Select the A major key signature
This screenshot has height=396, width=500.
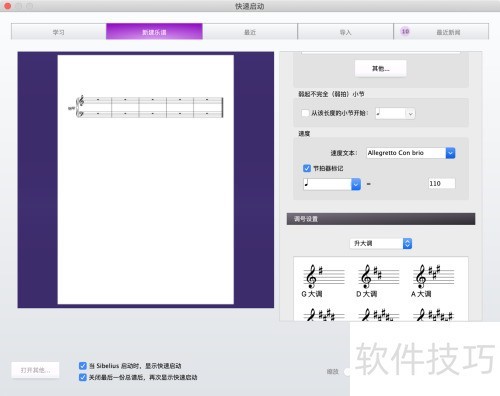[x=433, y=281]
